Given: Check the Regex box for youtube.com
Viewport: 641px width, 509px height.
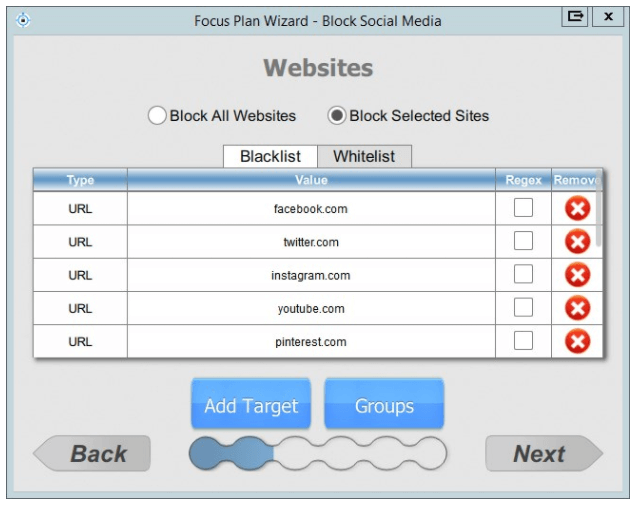Looking at the screenshot, I should [523, 307].
